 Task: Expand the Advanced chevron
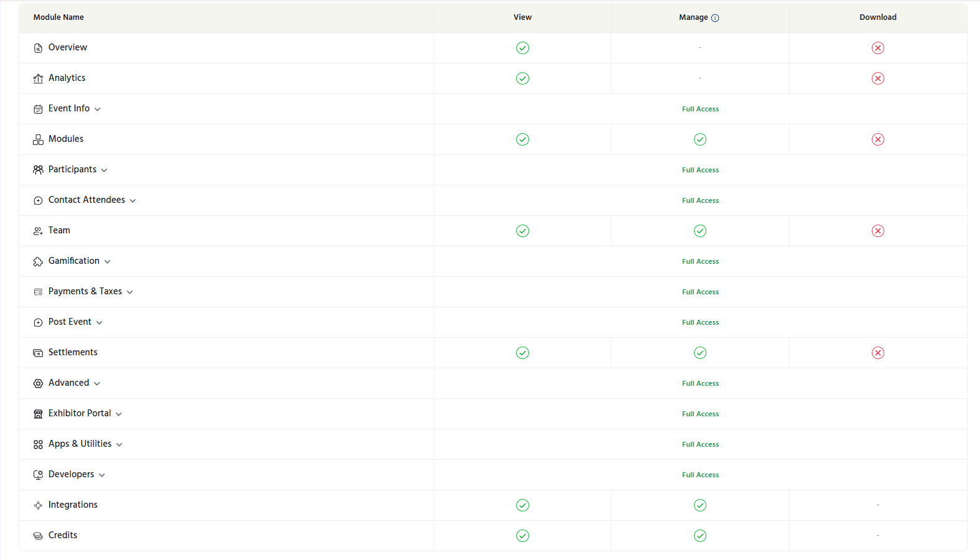click(x=97, y=384)
